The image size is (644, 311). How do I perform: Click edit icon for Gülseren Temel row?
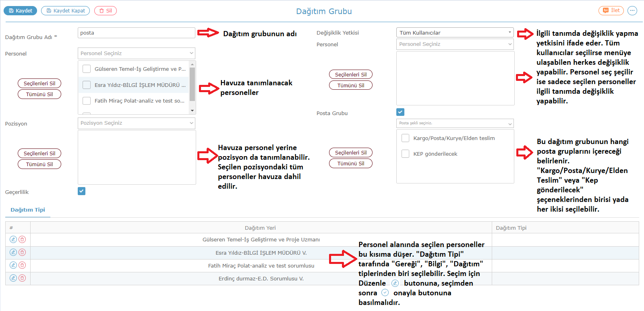click(x=13, y=239)
